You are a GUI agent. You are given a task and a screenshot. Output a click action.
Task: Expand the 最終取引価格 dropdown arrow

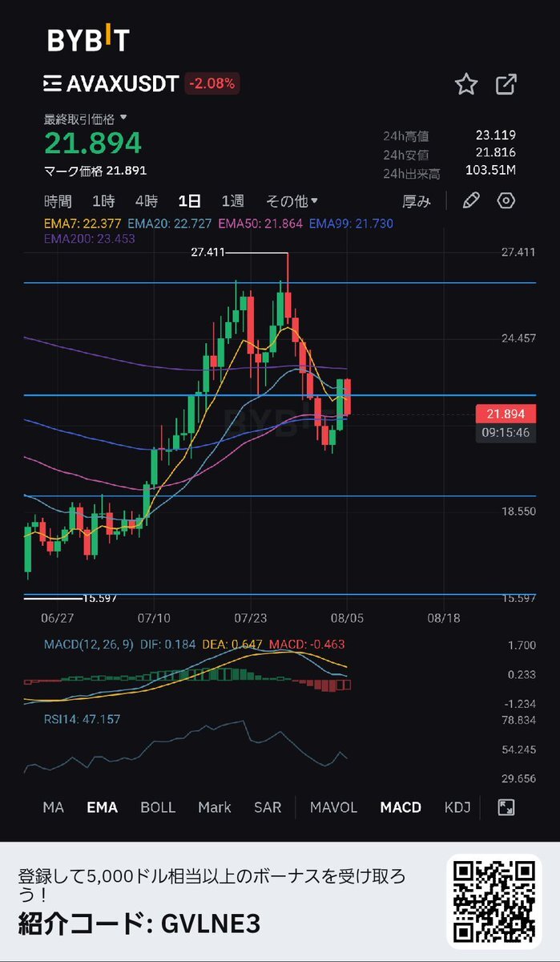click(123, 118)
